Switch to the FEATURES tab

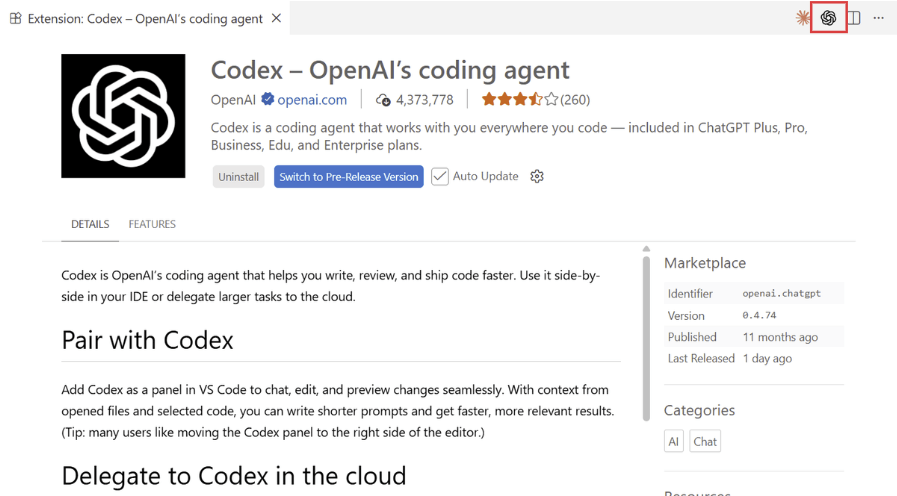click(x=152, y=224)
